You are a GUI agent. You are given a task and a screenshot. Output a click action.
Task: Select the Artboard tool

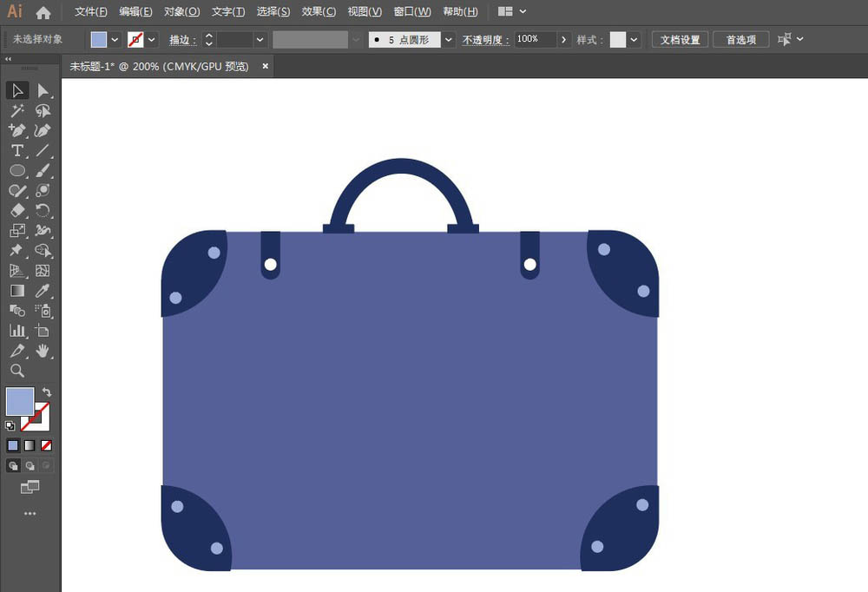(43, 331)
